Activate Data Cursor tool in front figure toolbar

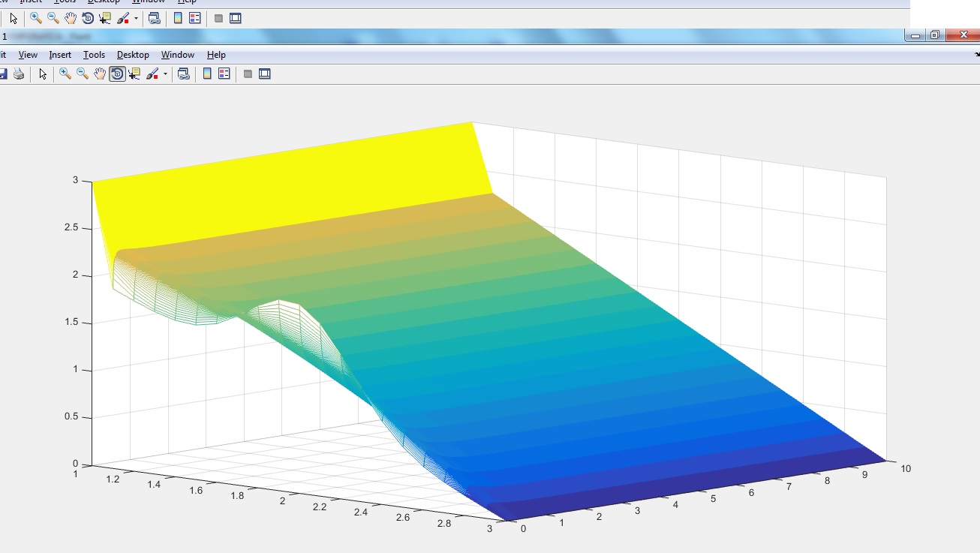pos(134,74)
